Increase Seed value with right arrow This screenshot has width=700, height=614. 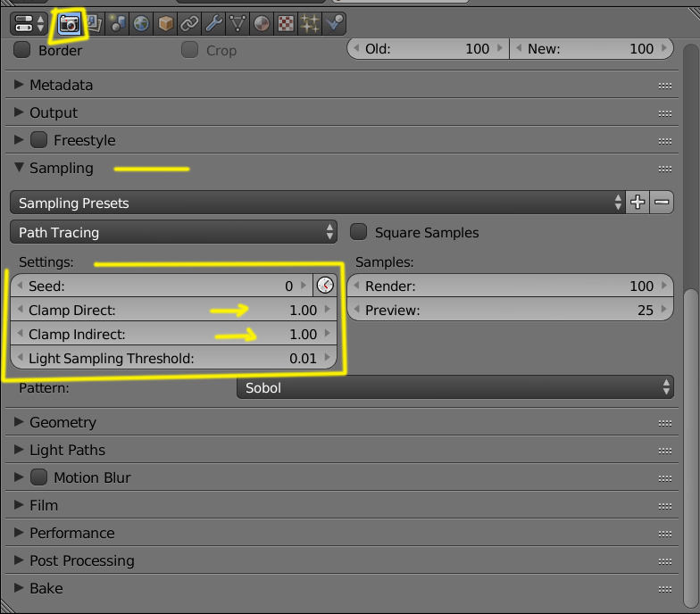tap(304, 285)
